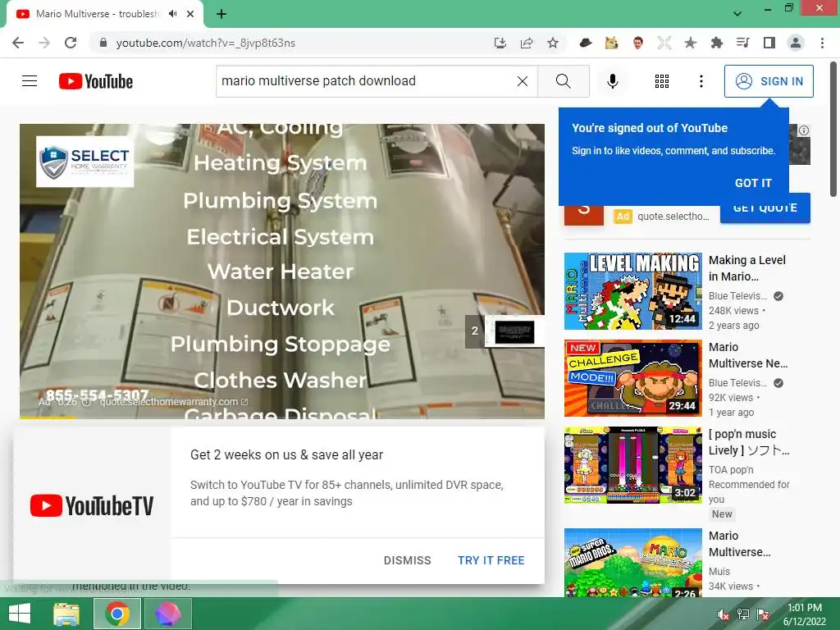840x630 pixels.
Task: Click the Action Center flag icon
Action: tap(763, 614)
